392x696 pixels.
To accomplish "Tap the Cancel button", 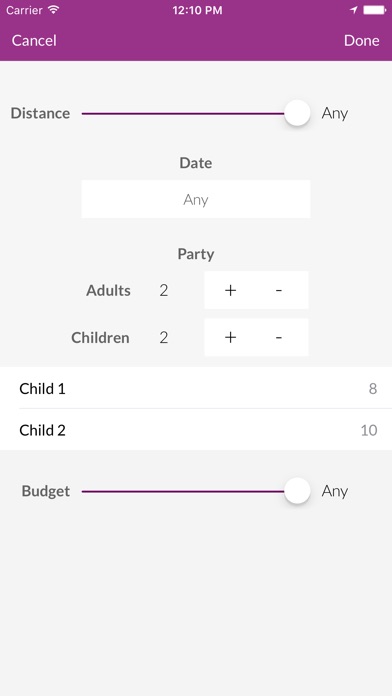I will tap(34, 41).
